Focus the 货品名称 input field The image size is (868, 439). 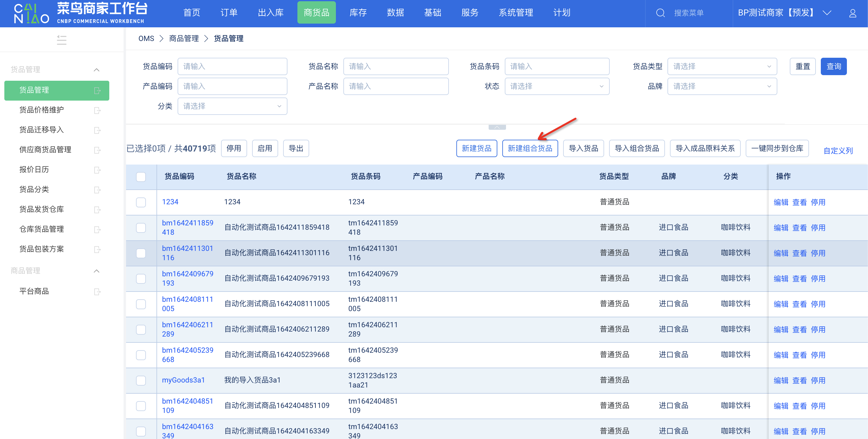pos(396,66)
